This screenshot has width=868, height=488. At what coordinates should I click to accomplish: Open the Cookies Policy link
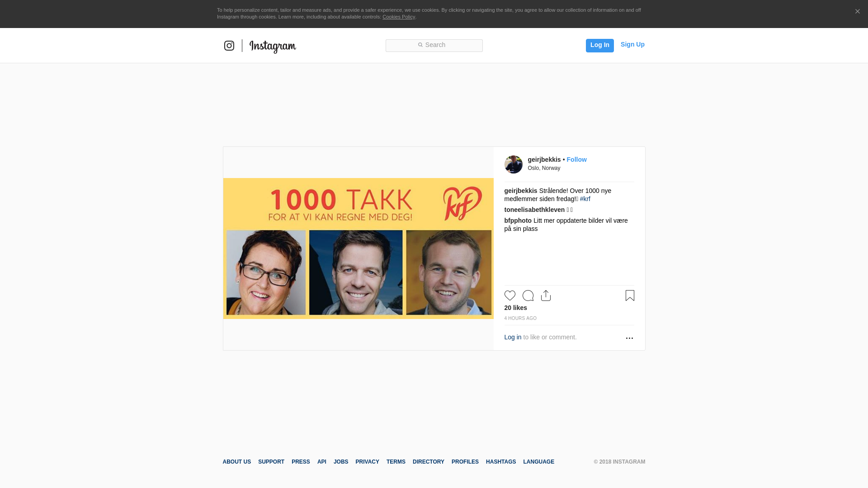coord(398,17)
